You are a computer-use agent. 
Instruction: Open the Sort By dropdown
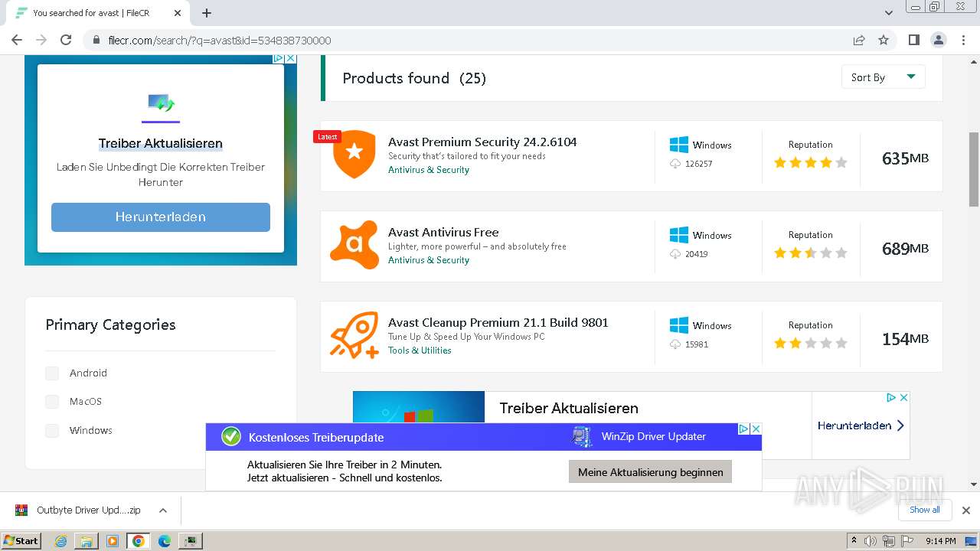tap(883, 77)
